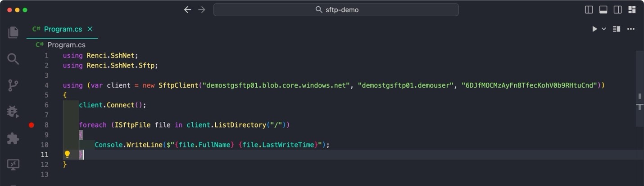Open the Extensions view

point(13,138)
